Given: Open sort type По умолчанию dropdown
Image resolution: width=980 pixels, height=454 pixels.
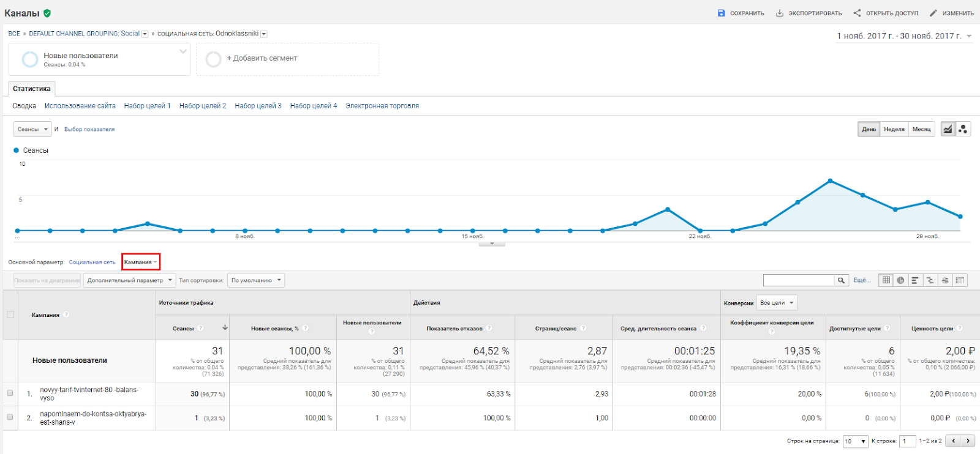Looking at the screenshot, I should click(256, 280).
